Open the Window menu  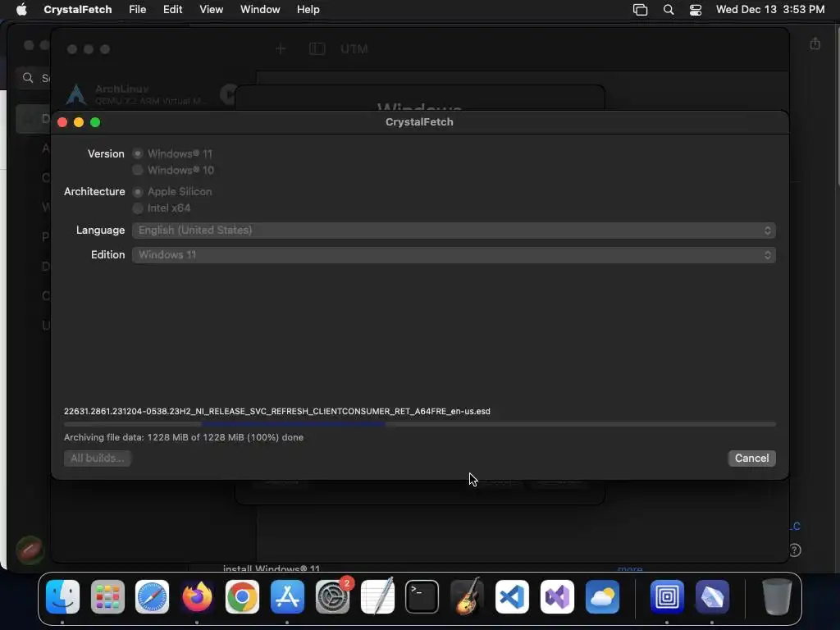pyautogui.click(x=260, y=10)
